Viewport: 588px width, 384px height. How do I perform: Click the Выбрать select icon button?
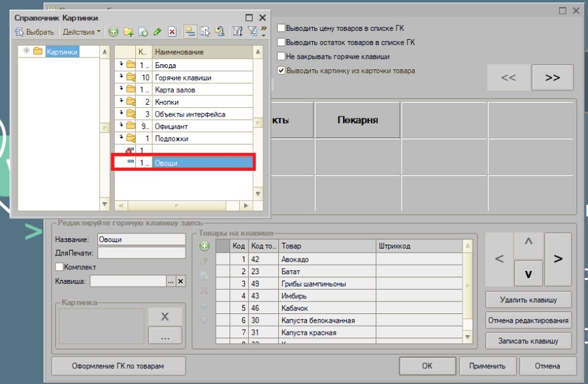(x=35, y=32)
